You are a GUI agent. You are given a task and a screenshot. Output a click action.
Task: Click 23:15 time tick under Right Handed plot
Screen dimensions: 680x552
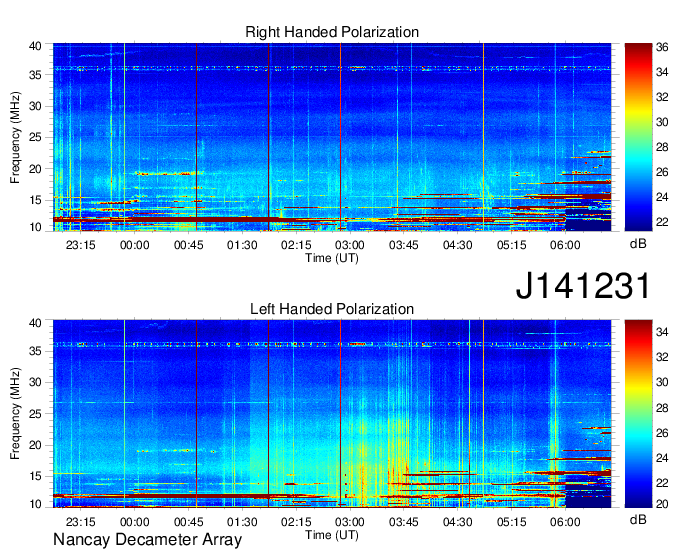click(81, 245)
